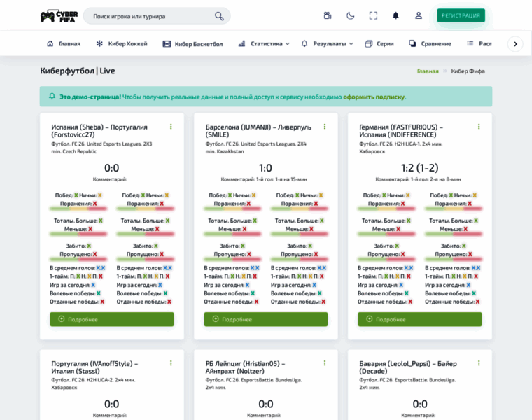Expand the Статистика dropdown menu
Viewport: 532px width, 420px height.
[264, 44]
